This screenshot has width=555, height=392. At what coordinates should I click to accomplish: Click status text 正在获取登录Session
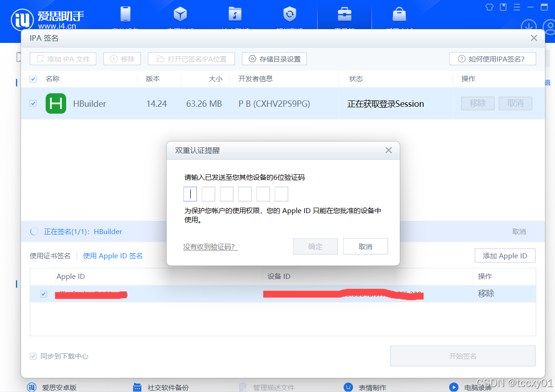click(x=386, y=104)
